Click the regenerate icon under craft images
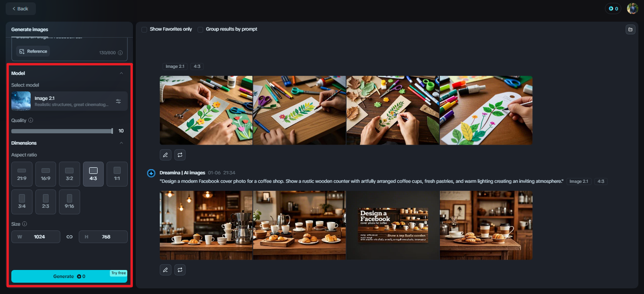Image resolution: width=644 pixels, height=294 pixels. [180, 155]
